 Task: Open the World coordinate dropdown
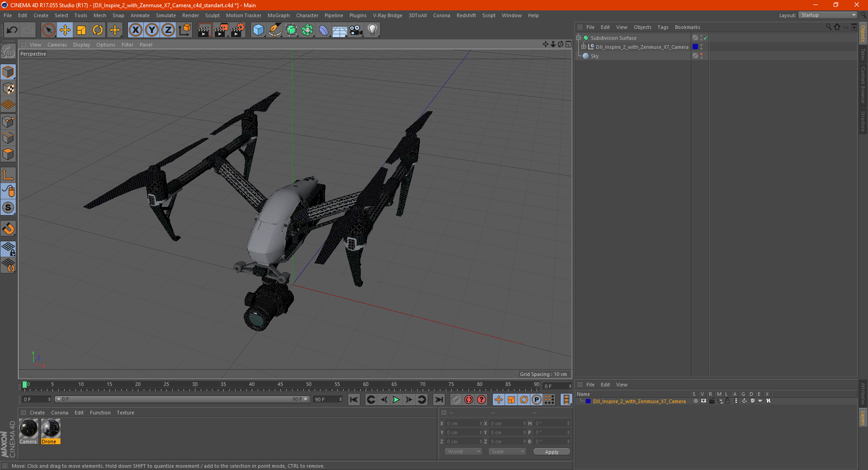(x=463, y=451)
